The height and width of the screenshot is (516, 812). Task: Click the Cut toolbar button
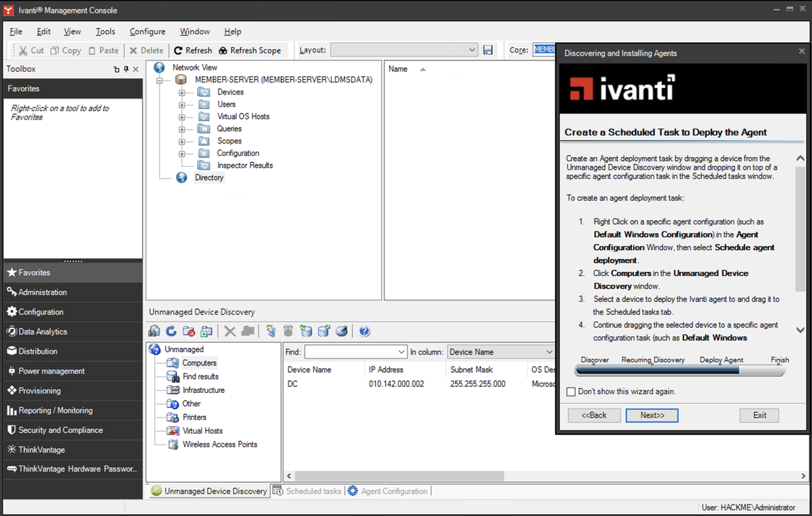(31, 50)
